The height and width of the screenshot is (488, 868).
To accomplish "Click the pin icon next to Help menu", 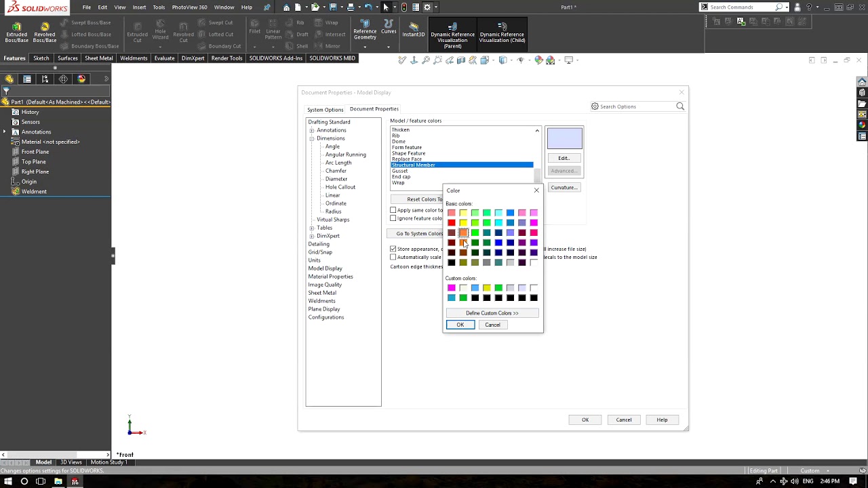I will [x=267, y=7].
